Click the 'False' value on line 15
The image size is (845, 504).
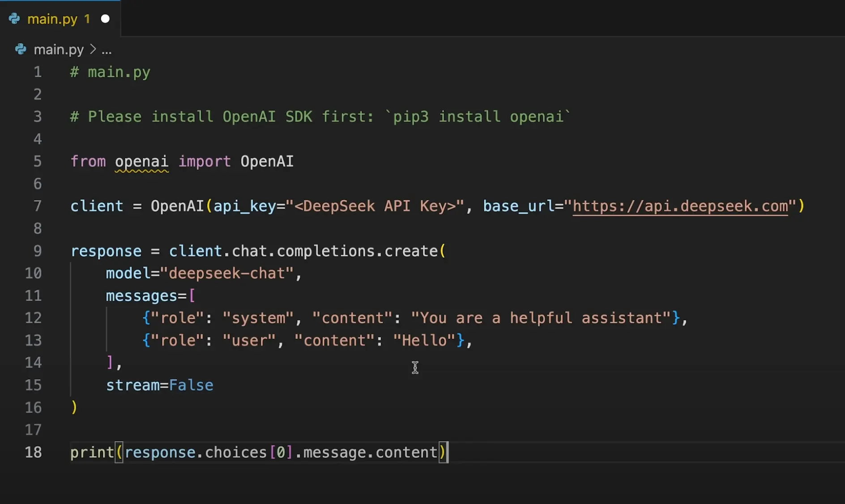pos(191,385)
